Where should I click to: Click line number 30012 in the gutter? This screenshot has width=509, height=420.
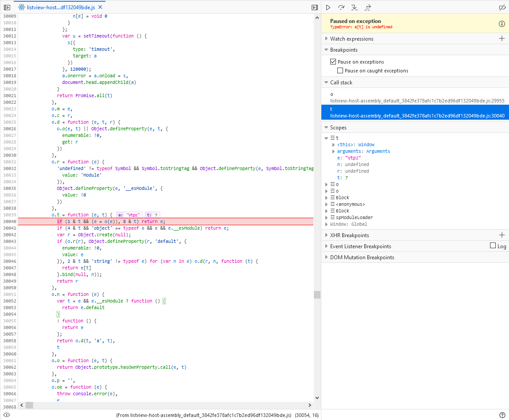click(x=9, y=36)
